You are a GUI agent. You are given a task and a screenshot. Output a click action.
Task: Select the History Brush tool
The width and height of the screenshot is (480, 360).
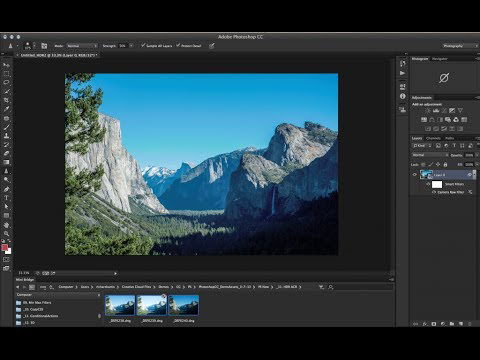[6, 145]
